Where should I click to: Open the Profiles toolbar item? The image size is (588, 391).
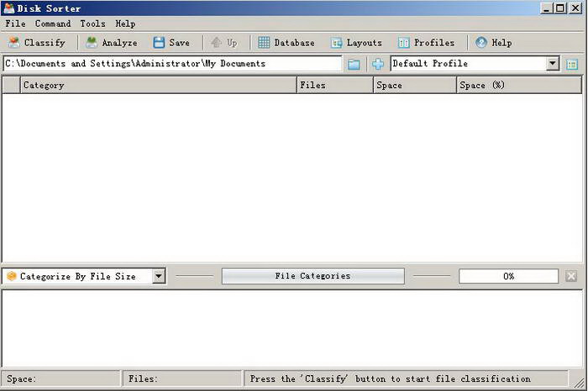pos(427,43)
